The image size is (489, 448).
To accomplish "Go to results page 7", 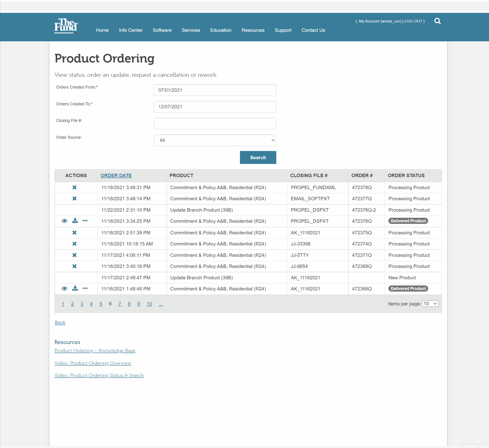I will pos(120,304).
